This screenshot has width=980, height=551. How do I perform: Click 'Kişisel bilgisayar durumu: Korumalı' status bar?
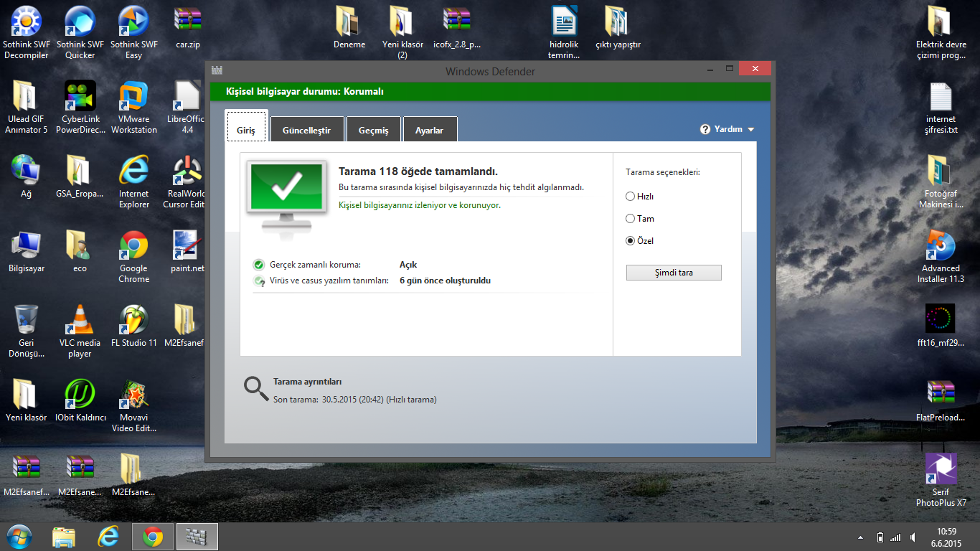pyautogui.click(x=490, y=92)
